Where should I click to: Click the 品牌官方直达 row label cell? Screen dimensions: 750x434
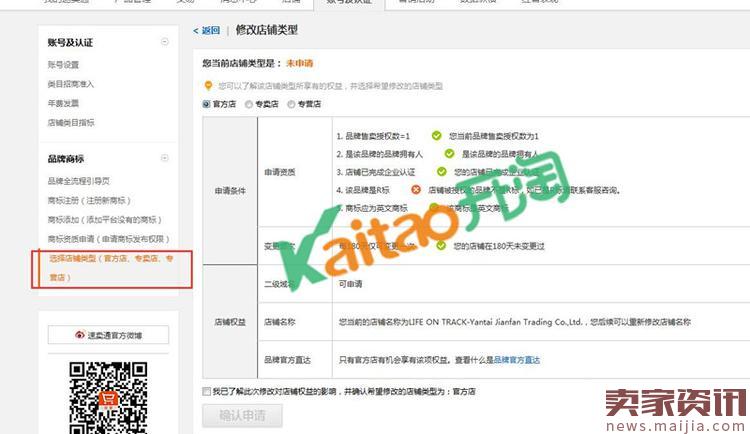click(x=295, y=360)
